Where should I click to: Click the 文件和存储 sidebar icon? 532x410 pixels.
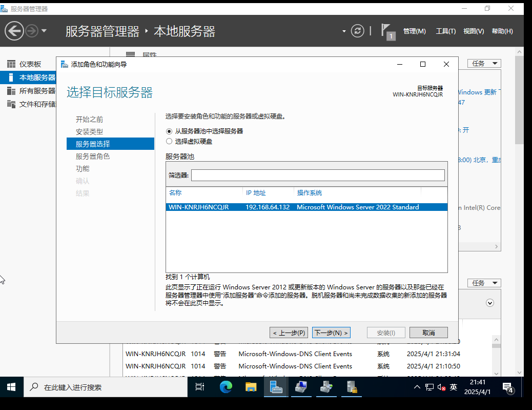point(11,104)
